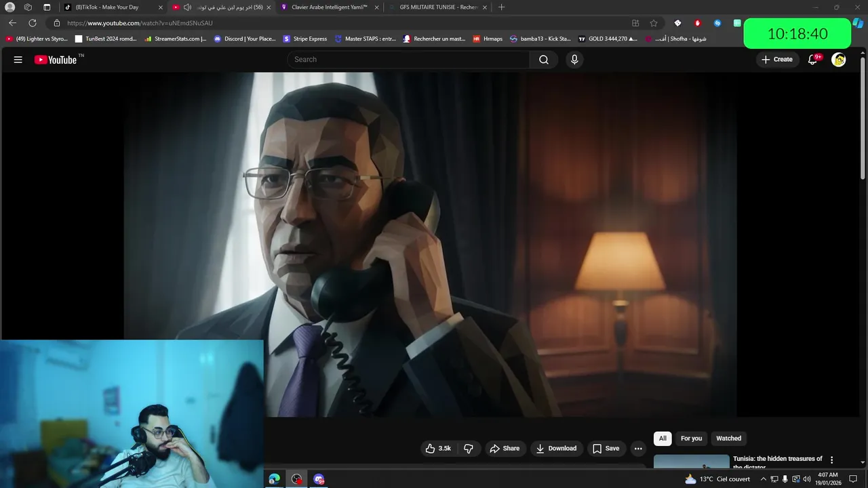The width and height of the screenshot is (868, 488).
Task: Show hidden system tray icons
Action: pyautogui.click(x=763, y=479)
